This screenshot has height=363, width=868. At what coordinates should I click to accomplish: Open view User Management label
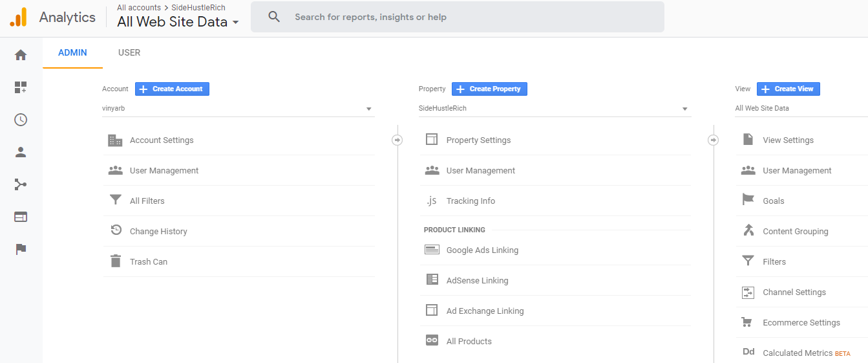pyautogui.click(x=797, y=171)
